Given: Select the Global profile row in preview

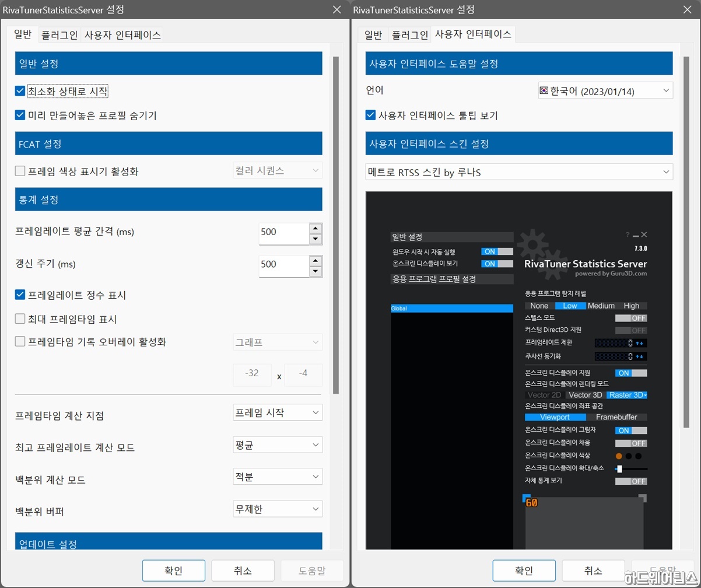Looking at the screenshot, I should 452,308.
